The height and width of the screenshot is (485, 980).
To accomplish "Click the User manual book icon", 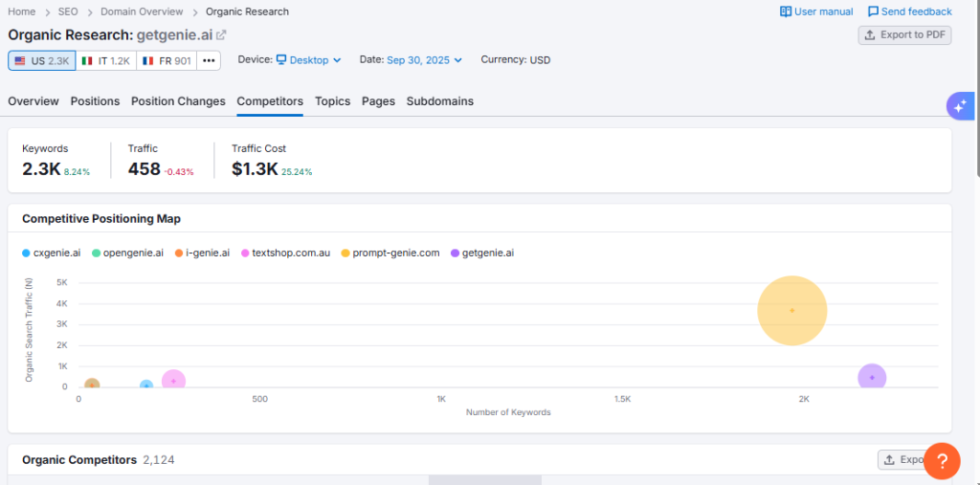I will (x=786, y=11).
